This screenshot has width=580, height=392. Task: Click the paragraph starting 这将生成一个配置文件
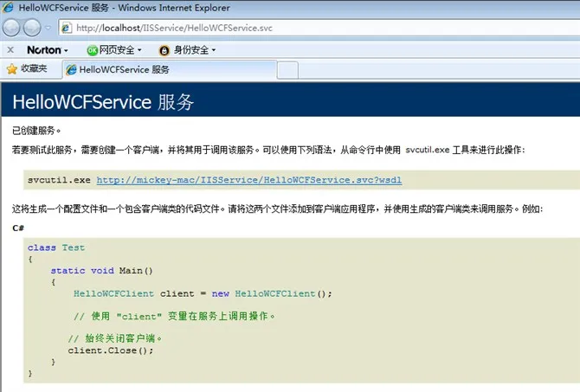tap(277, 209)
